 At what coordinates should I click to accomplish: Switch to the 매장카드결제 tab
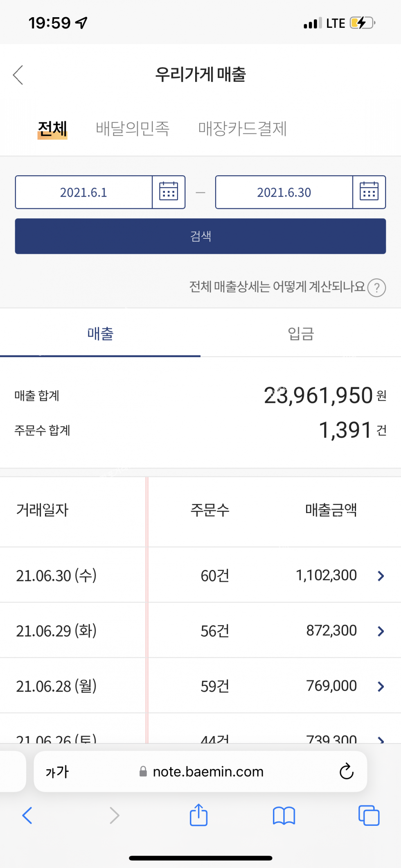[x=242, y=129]
